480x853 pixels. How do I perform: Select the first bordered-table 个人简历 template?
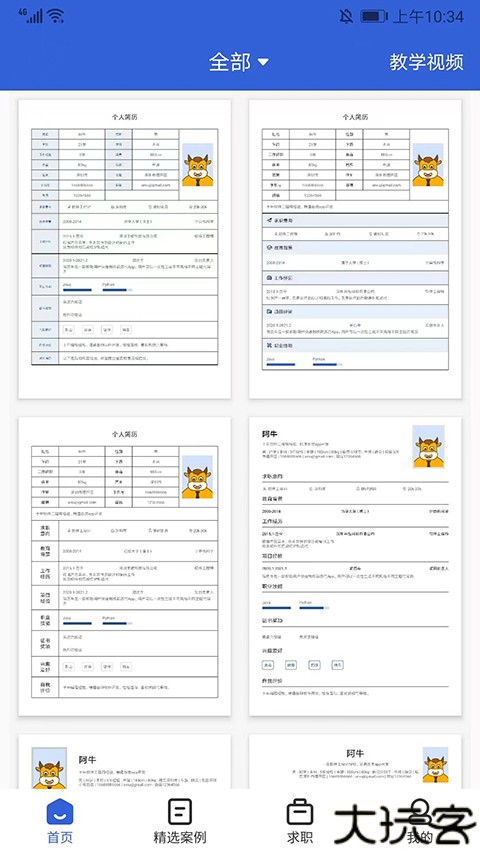tap(125, 249)
